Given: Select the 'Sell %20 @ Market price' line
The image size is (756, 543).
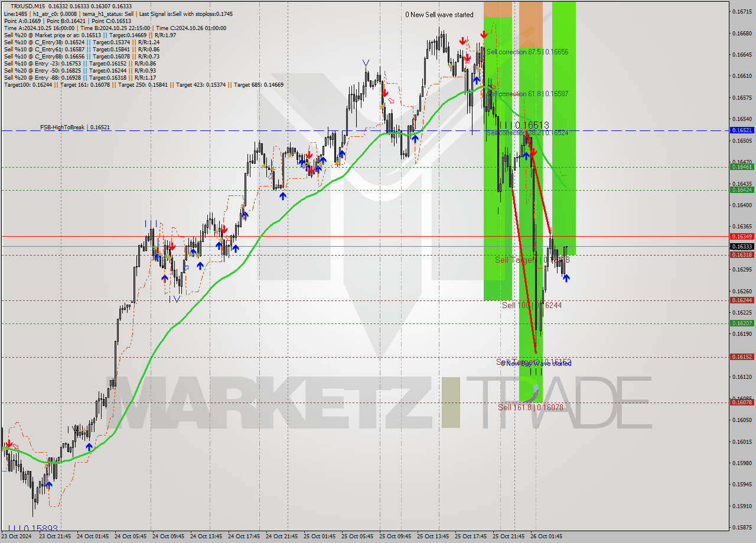Looking at the screenshot, I should 90,35.
